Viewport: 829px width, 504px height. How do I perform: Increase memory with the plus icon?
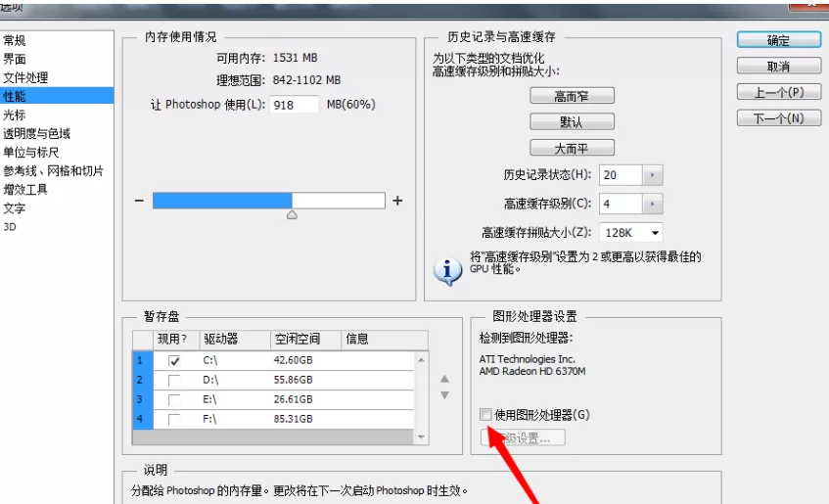397,201
